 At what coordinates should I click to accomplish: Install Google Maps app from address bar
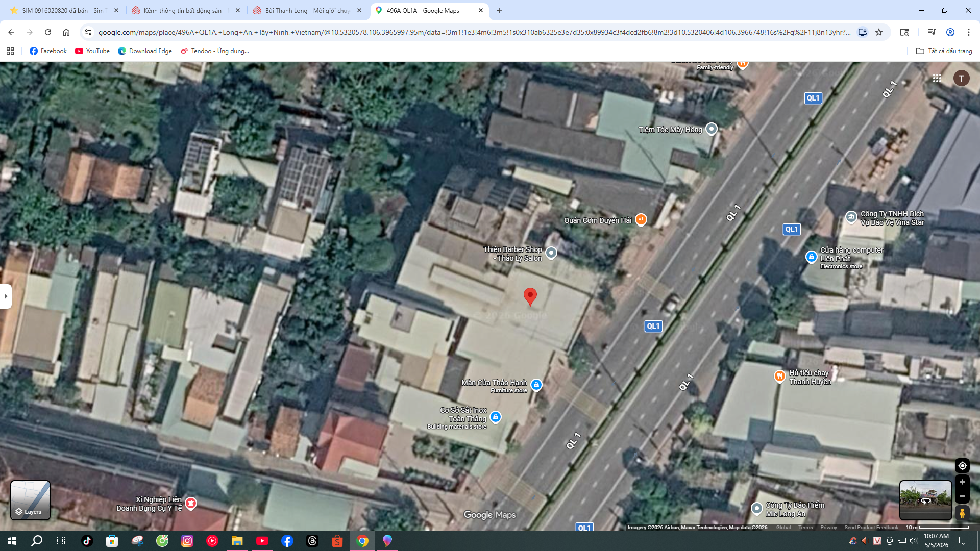(x=863, y=32)
